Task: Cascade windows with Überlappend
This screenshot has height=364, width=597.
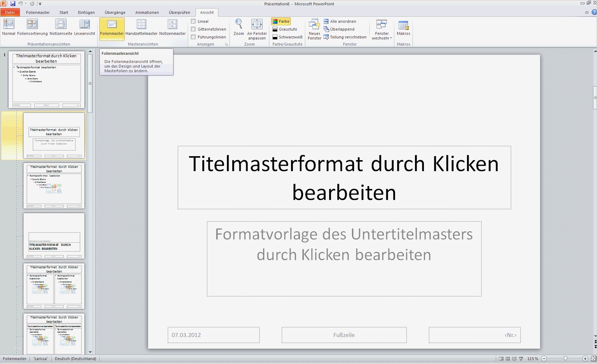Action: [339, 29]
